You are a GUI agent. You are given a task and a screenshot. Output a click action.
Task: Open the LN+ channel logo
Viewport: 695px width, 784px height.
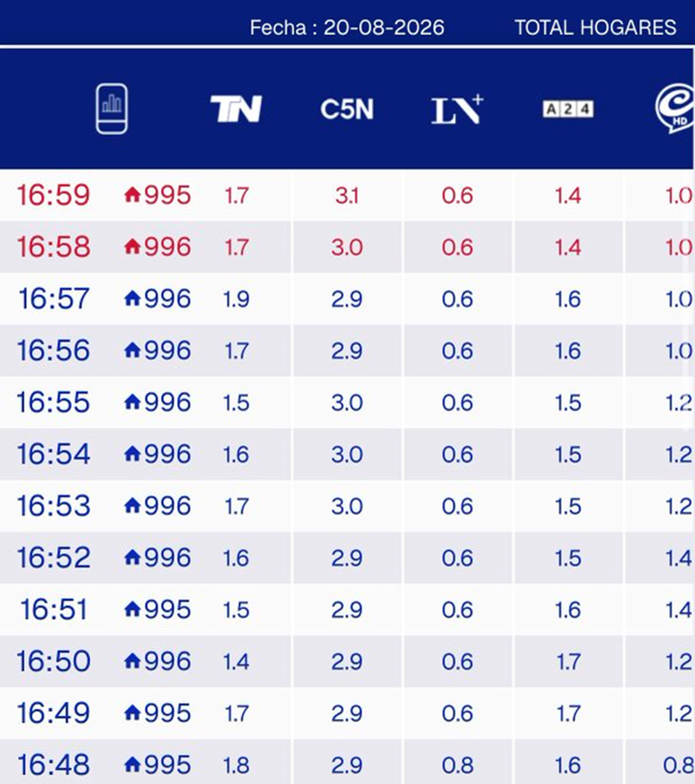457,109
